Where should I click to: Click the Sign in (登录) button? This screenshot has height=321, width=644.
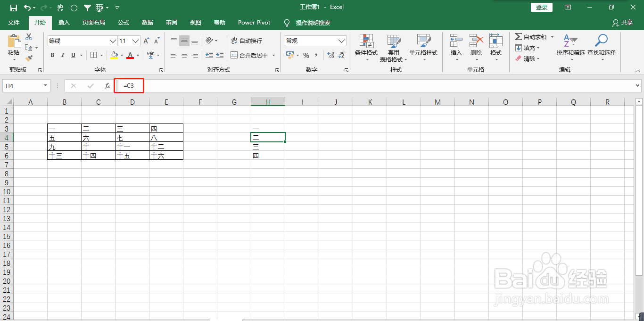542,7
